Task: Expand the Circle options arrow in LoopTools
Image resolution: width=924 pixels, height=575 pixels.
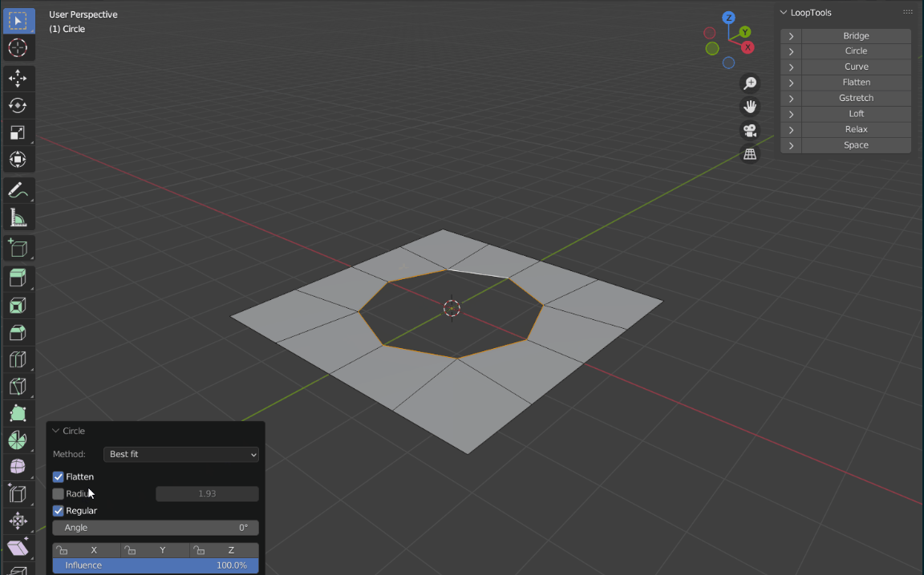Action: (x=791, y=51)
